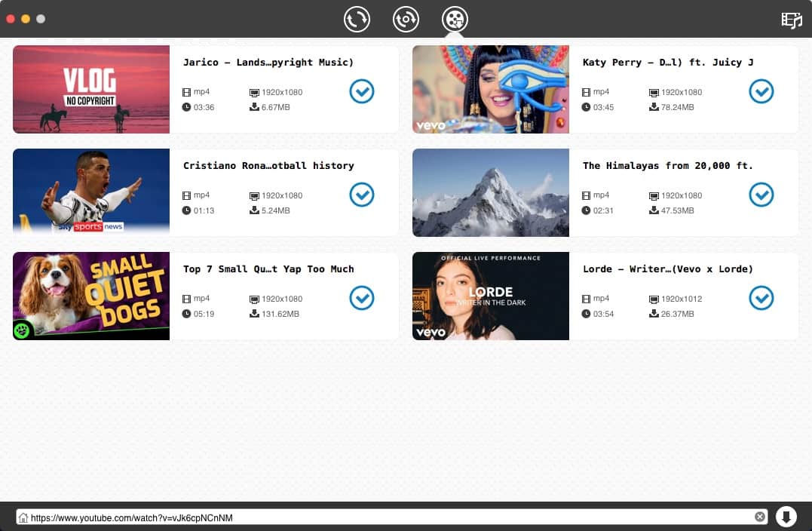The height and width of the screenshot is (531, 812).
Task: Click the Small Quiet Dogs thumbnail
Action: pos(91,296)
